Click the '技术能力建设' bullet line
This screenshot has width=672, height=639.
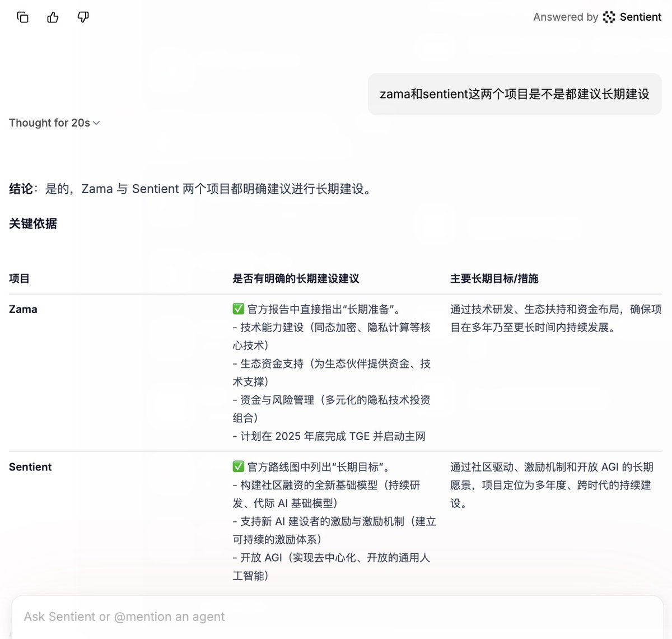tap(332, 337)
